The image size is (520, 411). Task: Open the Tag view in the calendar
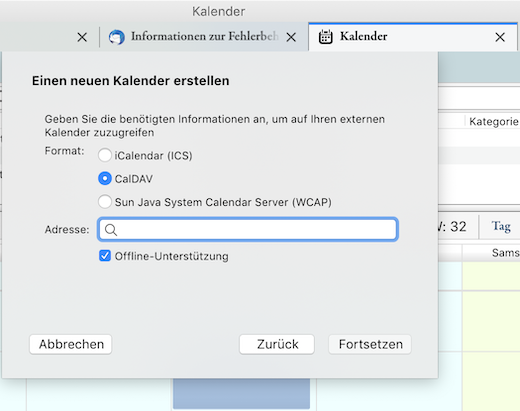coord(501,227)
